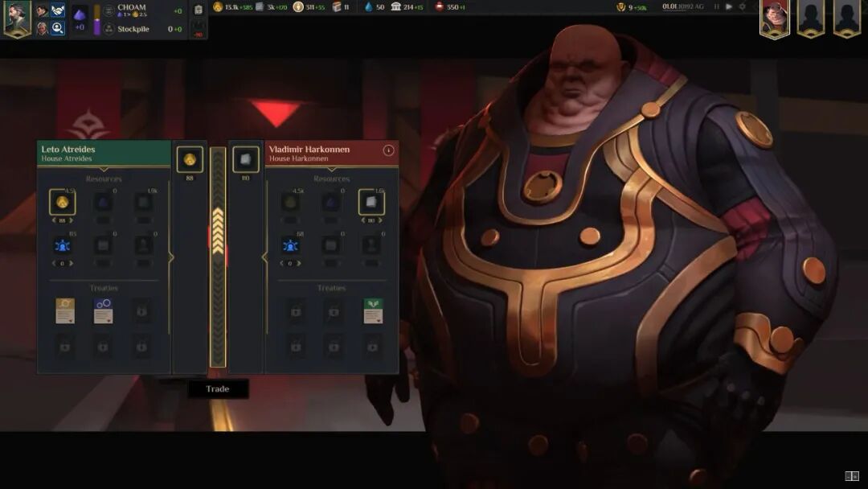Select Atreides plascrete resource slot
868x489 pixels.
(x=144, y=202)
